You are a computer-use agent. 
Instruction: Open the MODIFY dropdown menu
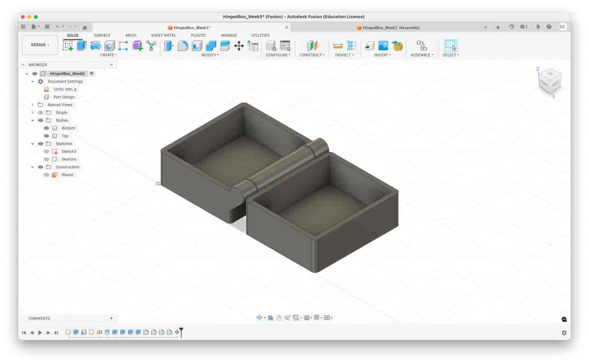click(210, 55)
